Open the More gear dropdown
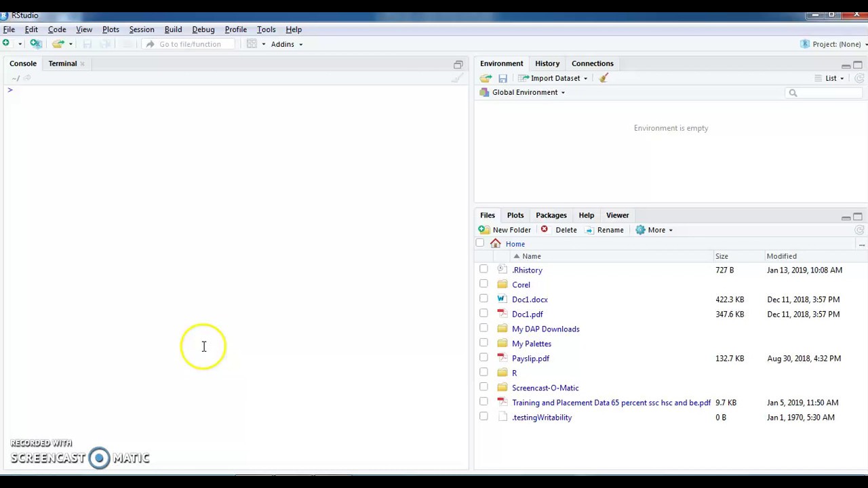868x488 pixels. (x=654, y=230)
